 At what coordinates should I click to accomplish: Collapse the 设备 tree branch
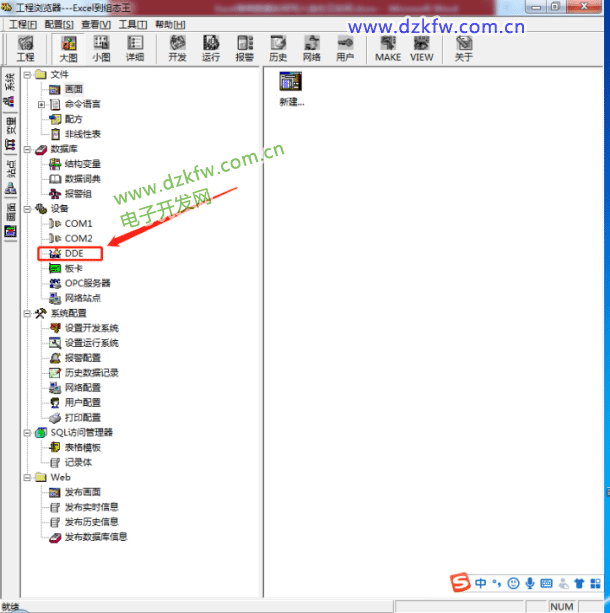(x=27, y=209)
